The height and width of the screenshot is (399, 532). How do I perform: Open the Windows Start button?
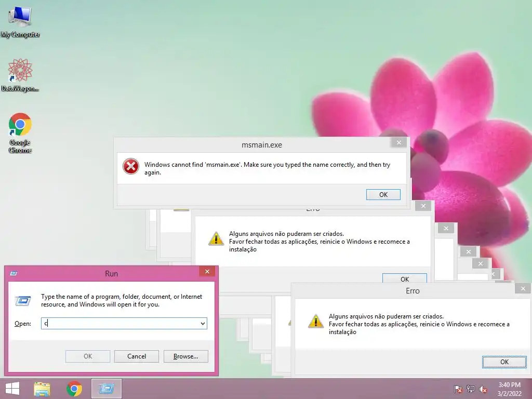pyautogui.click(x=12, y=389)
